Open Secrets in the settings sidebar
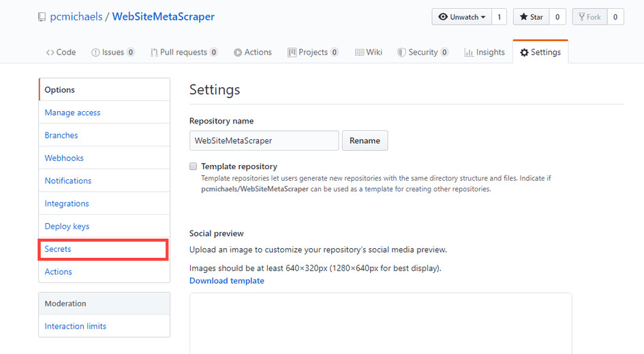 point(103,249)
